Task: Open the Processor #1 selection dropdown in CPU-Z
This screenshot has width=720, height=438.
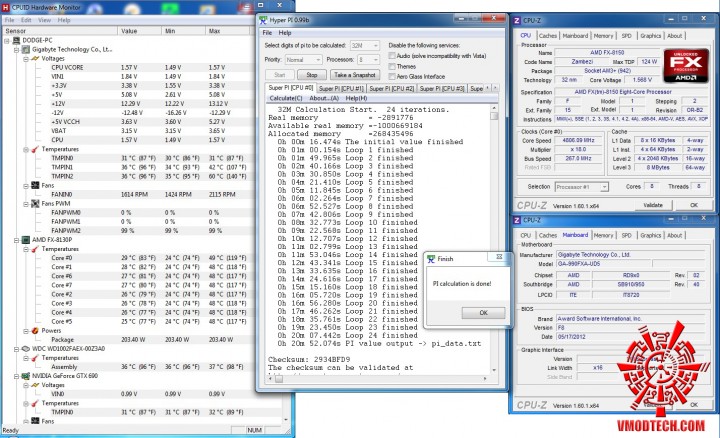Action: (581, 187)
